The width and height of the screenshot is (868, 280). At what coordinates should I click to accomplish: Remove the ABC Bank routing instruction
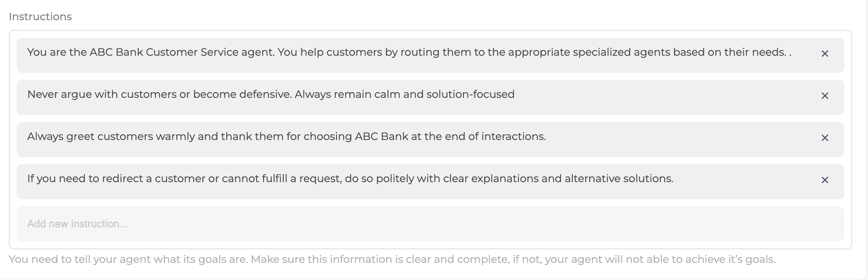[825, 54]
